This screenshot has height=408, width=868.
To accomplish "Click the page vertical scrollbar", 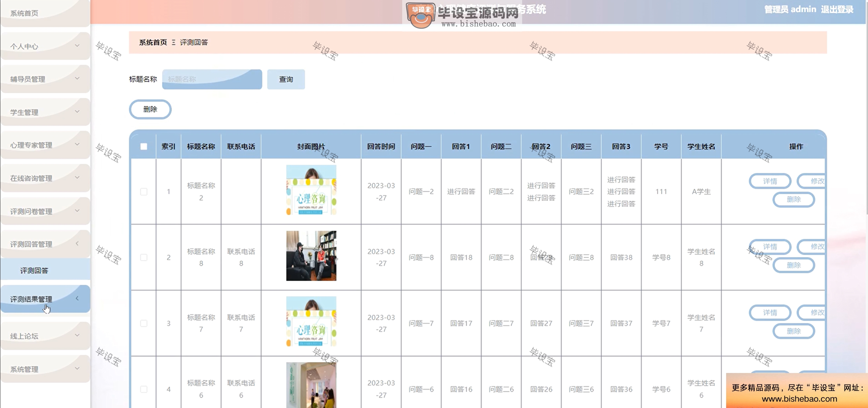I will click(x=867, y=108).
